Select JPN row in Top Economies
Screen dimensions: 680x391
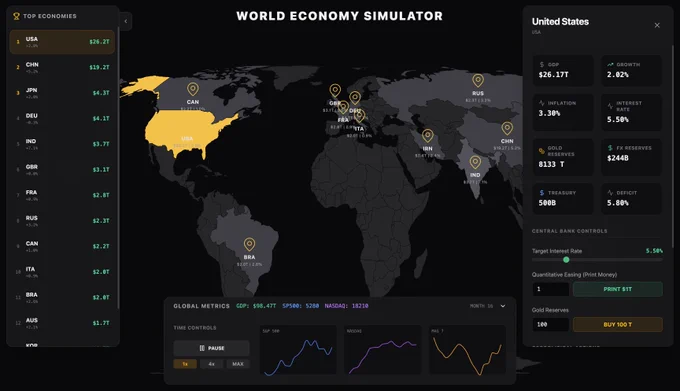[x=62, y=93]
